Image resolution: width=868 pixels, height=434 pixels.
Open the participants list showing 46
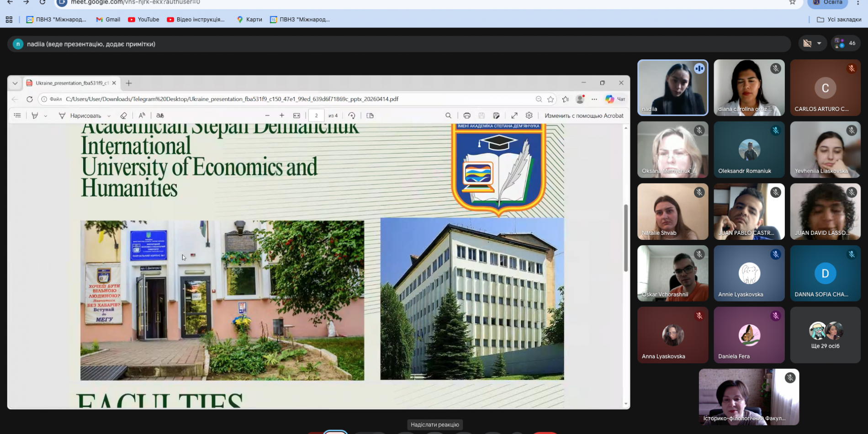(x=846, y=43)
